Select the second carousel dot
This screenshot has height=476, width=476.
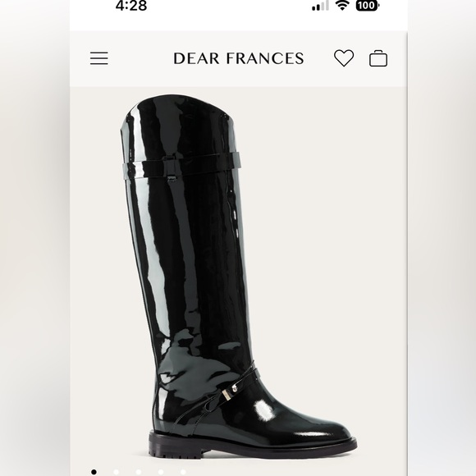coord(116,472)
